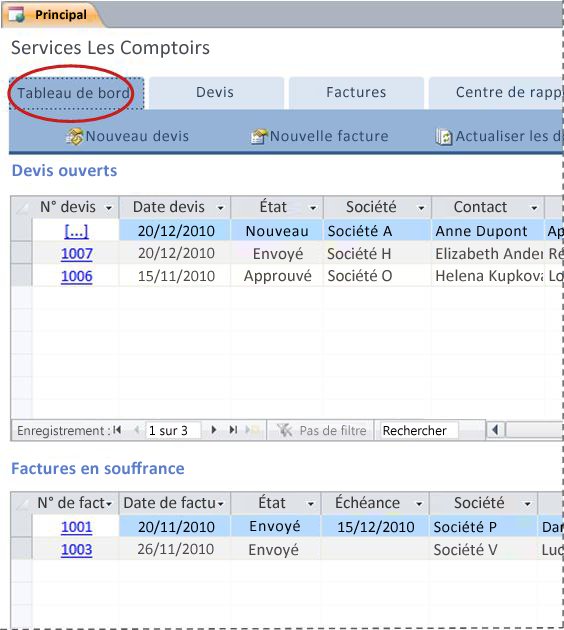Click Nouvelle facture button text
Image resolution: width=564 pixels, height=630 pixels.
329,136
